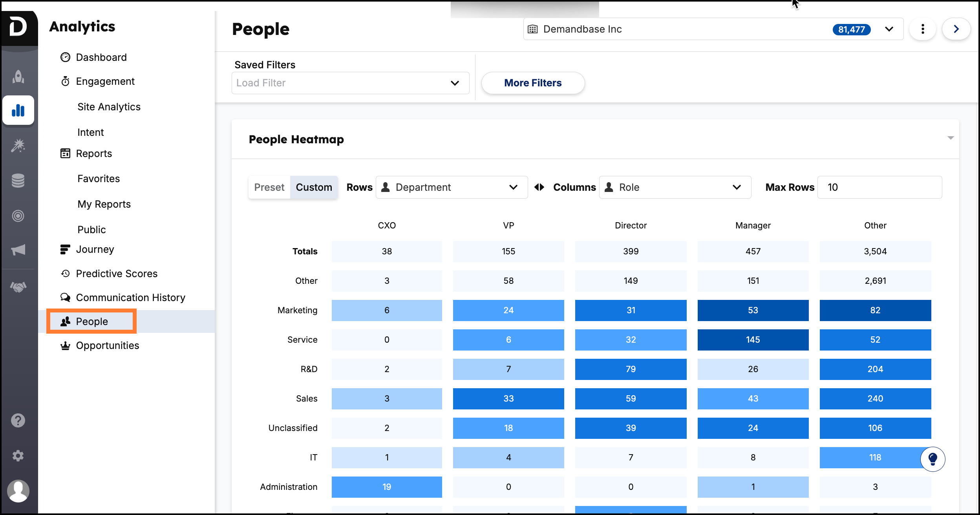This screenshot has width=980, height=515.
Task: Click the Demandbase D logo
Action: pyautogui.click(x=18, y=27)
